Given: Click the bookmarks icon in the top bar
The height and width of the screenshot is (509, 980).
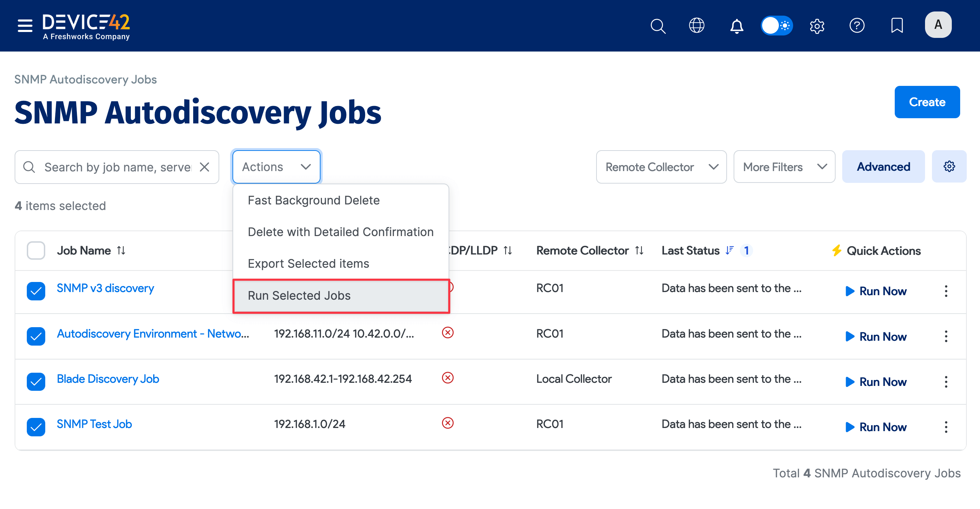Looking at the screenshot, I should (x=897, y=26).
